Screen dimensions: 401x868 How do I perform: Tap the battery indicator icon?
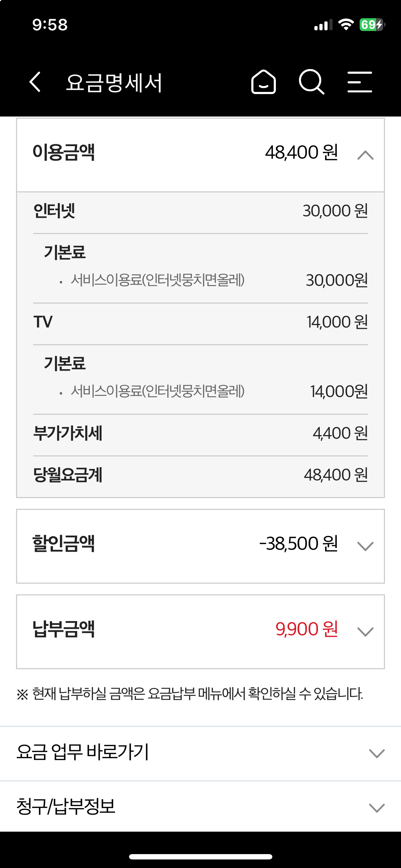(372, 25)
